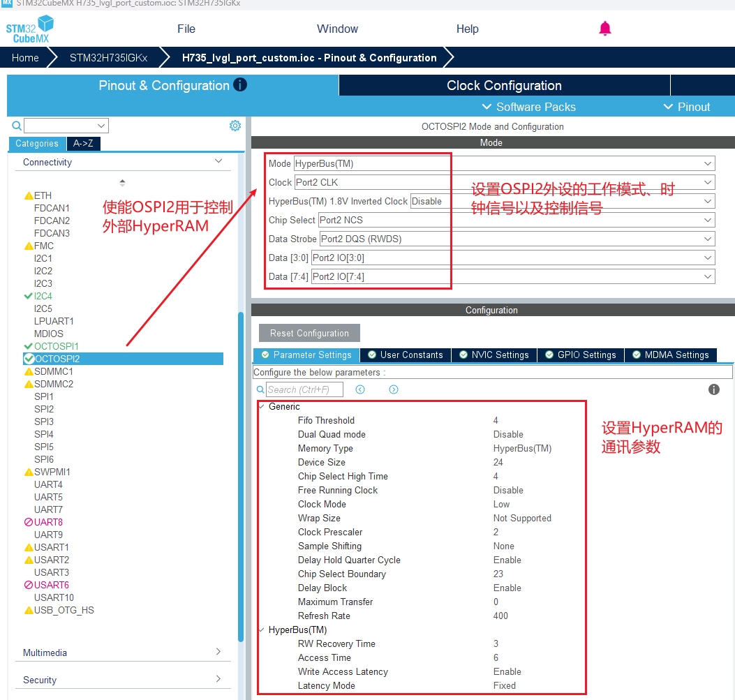Open the Data [7:4] dropdown
This screenshot has width=735, height=700.
point(513,276)
